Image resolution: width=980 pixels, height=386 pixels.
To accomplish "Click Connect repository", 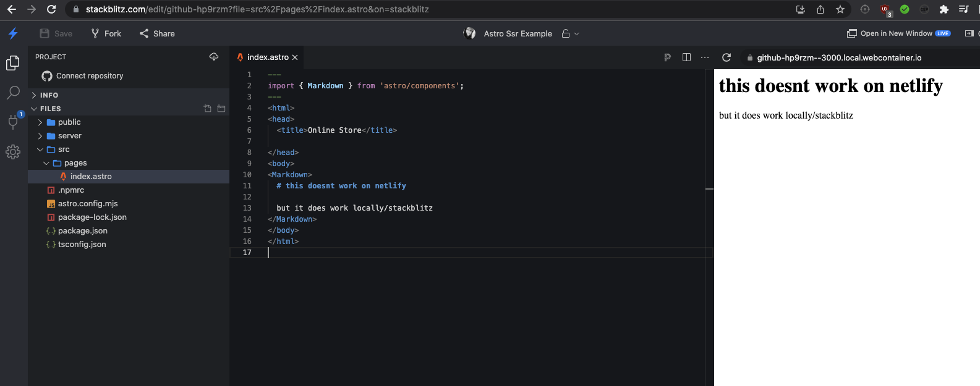I will pyautogui.click(x=90, y=76).
